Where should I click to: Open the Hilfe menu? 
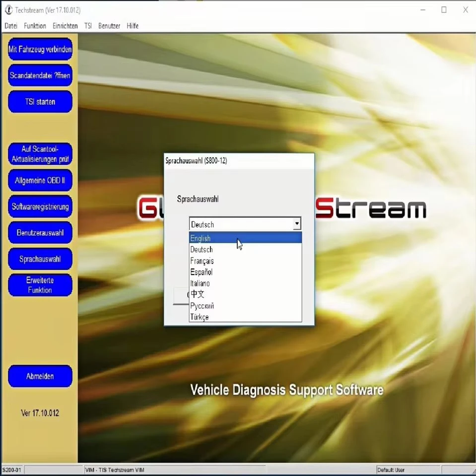coord(133,26)
